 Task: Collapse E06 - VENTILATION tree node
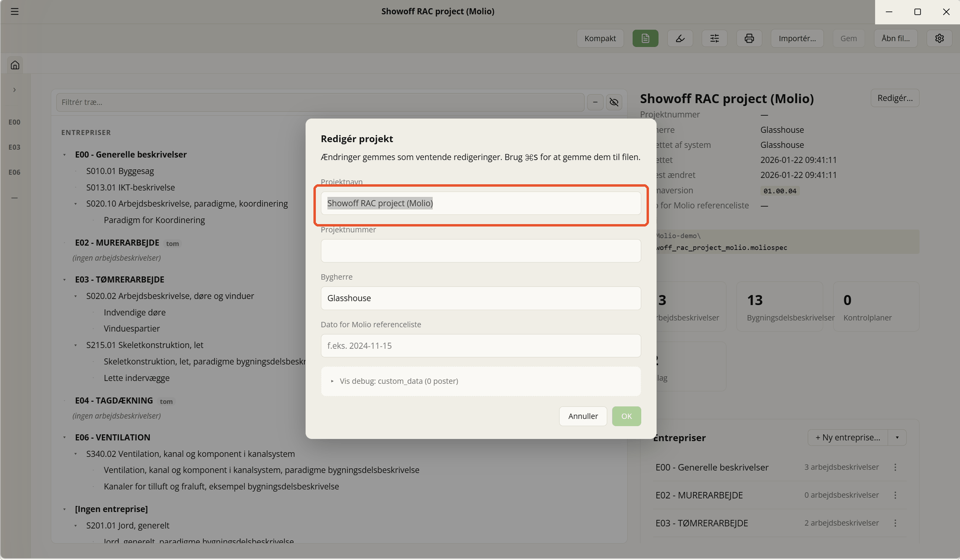pos(64,438)
